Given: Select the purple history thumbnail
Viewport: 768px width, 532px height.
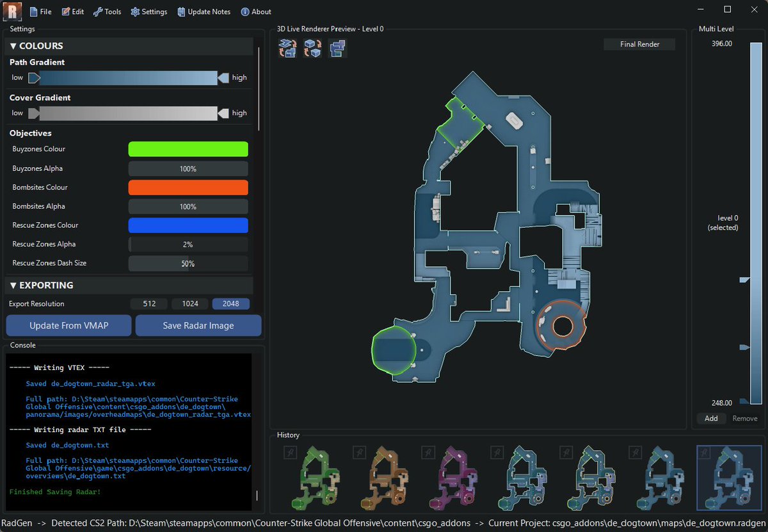Looking at the screenshot, I should (x=453, y=478).
